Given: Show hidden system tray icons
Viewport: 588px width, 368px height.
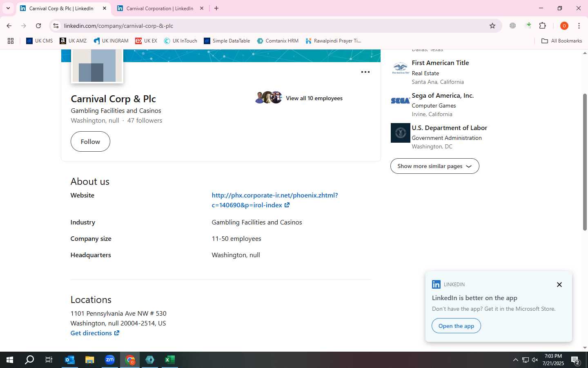Looking at the screenshot, I should click(515, 360).
